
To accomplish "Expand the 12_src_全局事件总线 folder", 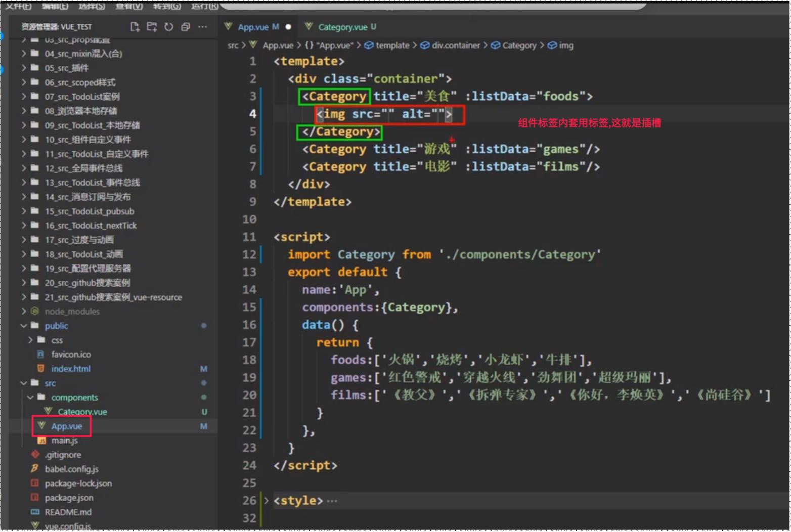I will (24, 168).
